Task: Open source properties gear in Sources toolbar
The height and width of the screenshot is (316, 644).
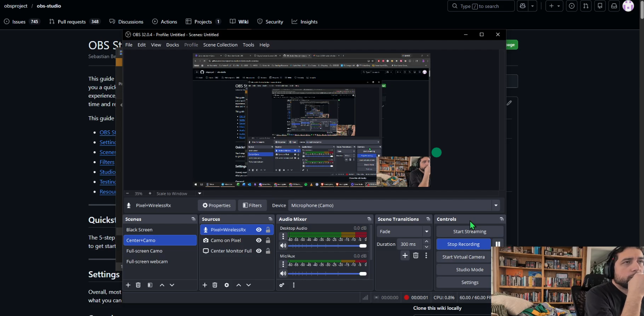Action: point(226,285)
